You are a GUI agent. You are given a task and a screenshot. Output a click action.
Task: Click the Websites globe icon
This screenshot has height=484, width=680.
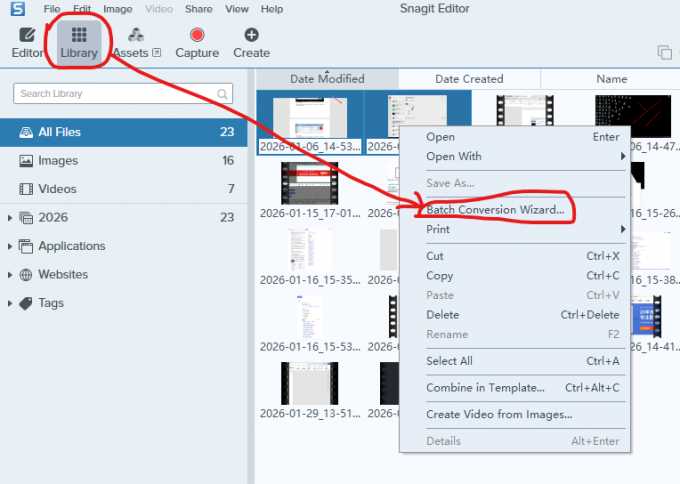tap(26, 275)
